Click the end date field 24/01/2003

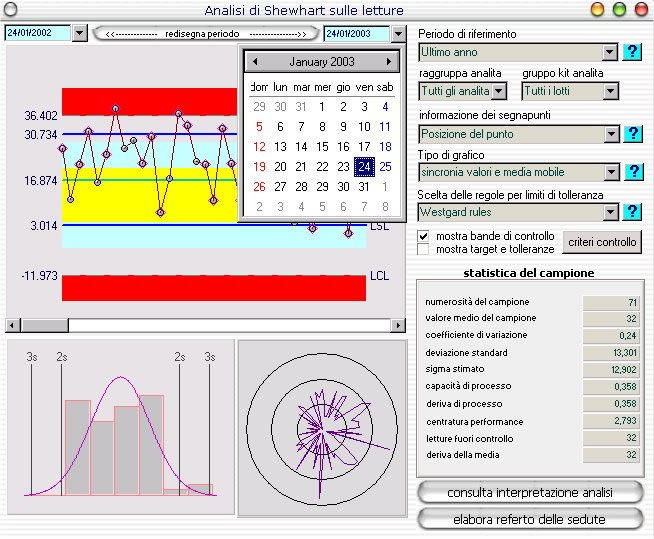[357, 33]
